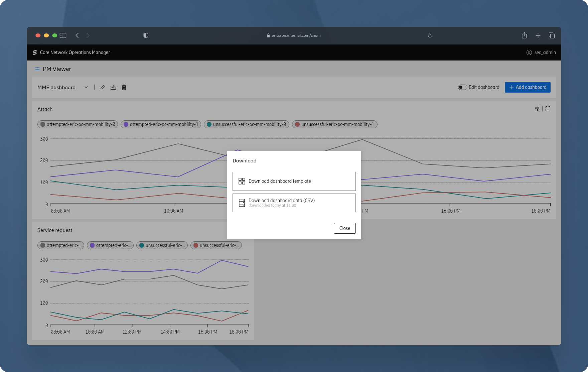This screenshot has height=372, width=588.
Task: Close the Download dialog
Action: (x=344, y=228)
